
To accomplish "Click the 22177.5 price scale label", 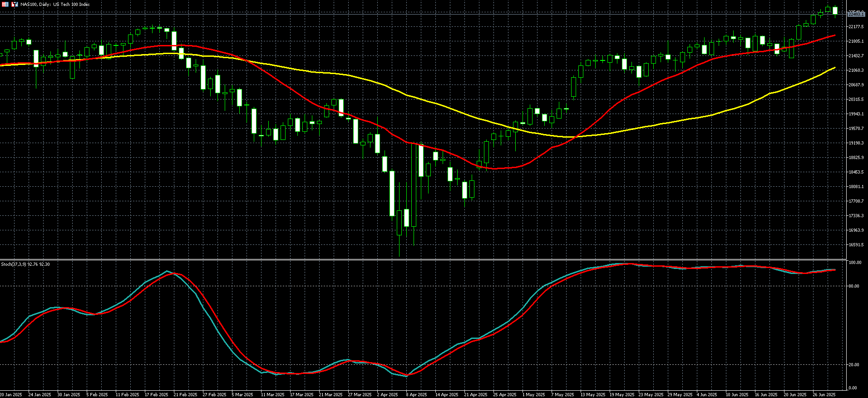I will point(856,27).
